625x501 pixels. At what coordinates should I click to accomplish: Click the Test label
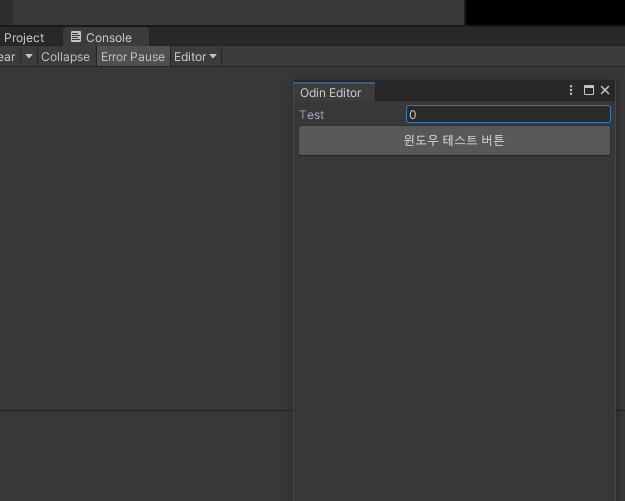click(x=312, y=115)
